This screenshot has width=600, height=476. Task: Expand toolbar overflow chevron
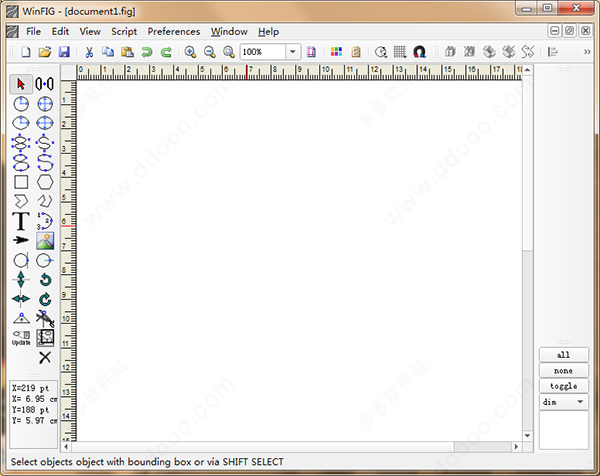(x=587, y=52)
